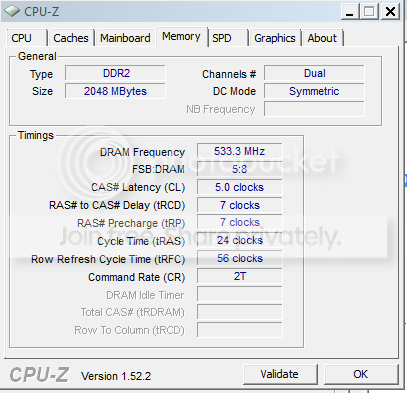Open the About tab
The width and height of the screenshot is (407, 393).
(322, 38)
